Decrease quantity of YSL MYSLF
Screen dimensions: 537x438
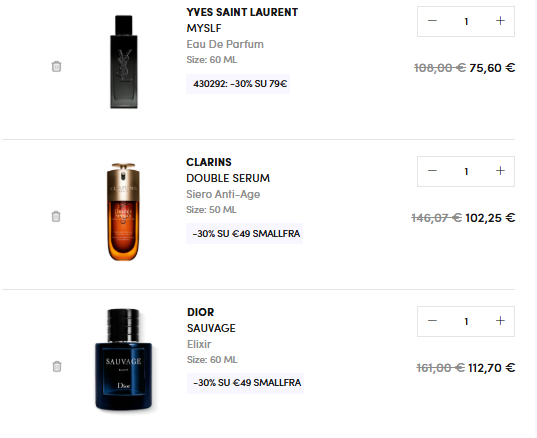pos(432,21)
